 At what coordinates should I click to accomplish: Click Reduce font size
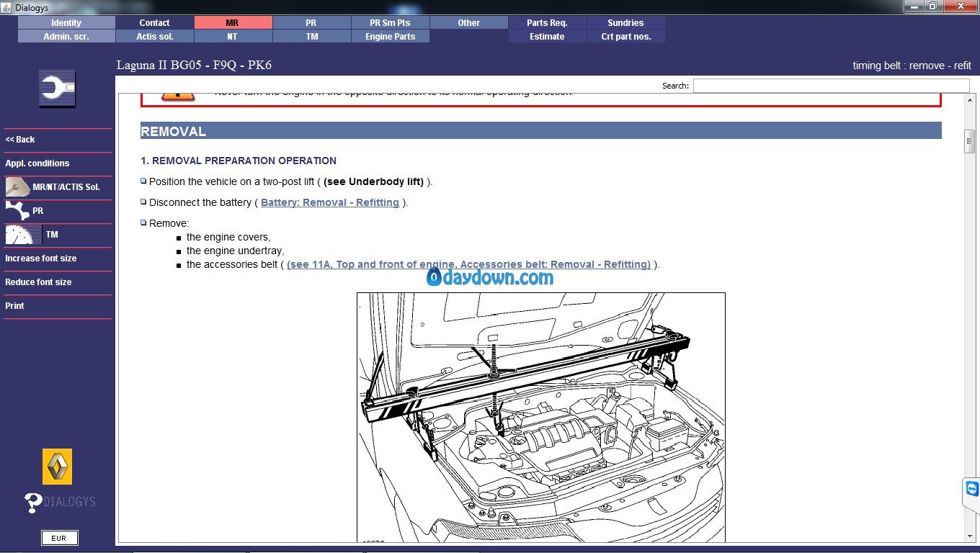38,282
